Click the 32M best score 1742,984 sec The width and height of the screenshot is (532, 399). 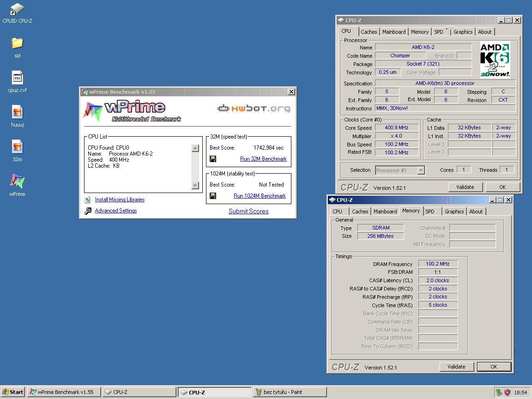[268, 148]
